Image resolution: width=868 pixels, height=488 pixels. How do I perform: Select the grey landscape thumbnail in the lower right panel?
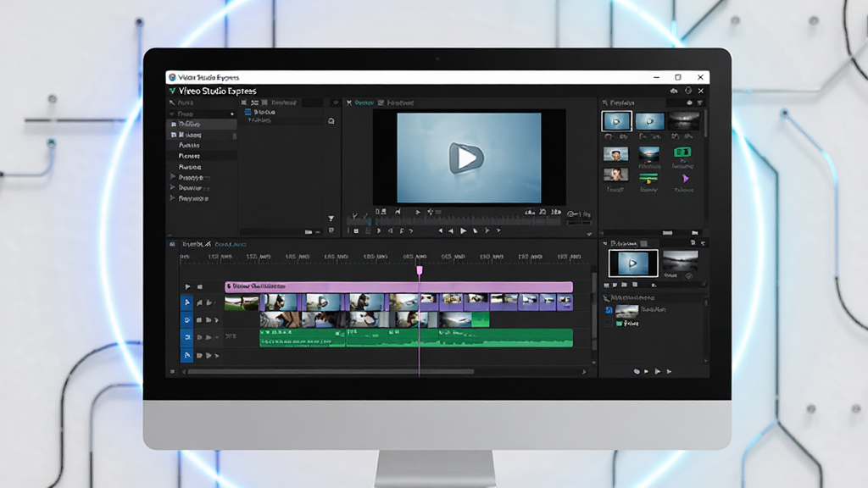[x=681, y=261]
